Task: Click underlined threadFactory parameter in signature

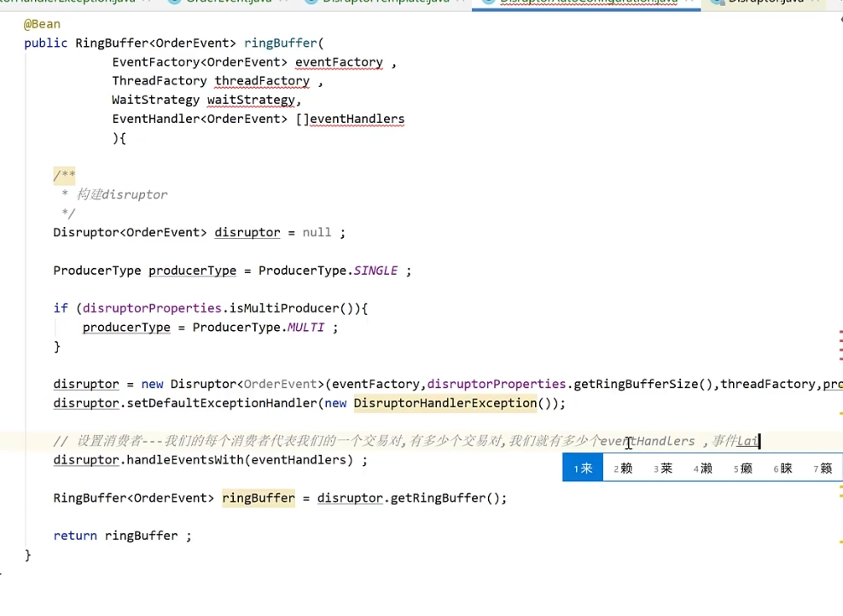Action: (262, 81)
